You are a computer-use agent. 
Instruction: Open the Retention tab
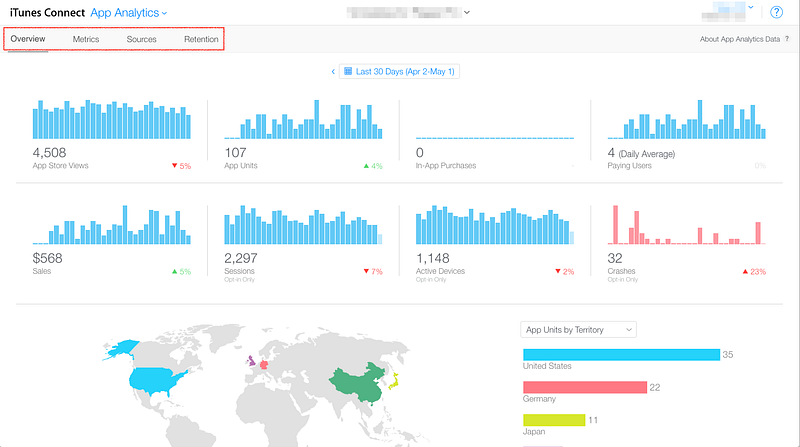(x=201, y=39)
